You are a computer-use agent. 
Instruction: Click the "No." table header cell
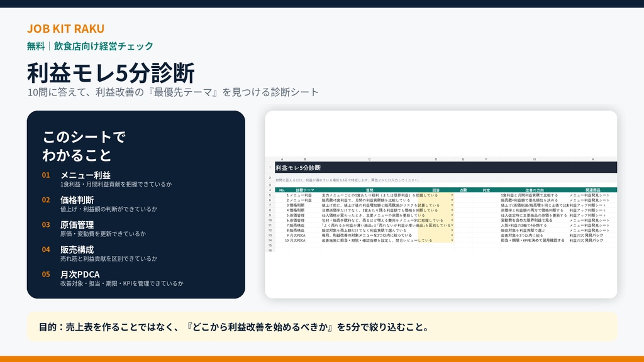click(282, 190)
